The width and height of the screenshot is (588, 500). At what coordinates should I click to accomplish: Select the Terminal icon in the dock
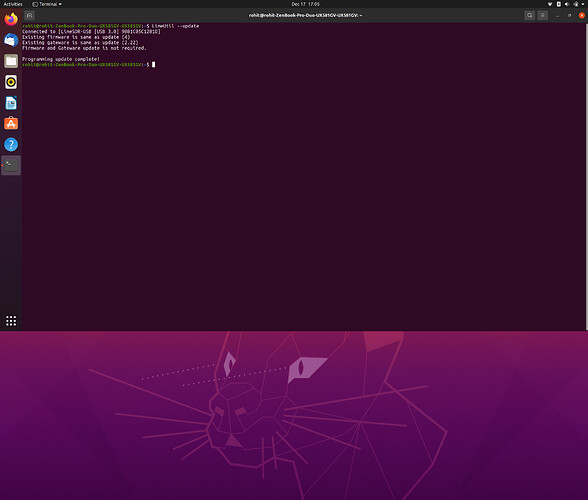(11, 165)
